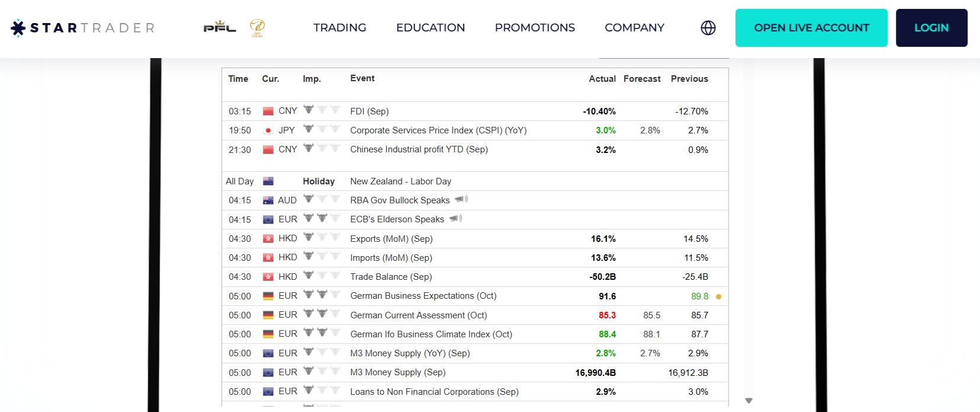Click the Time column header
This screenshot has height=412, width=980.
(238, 79)
